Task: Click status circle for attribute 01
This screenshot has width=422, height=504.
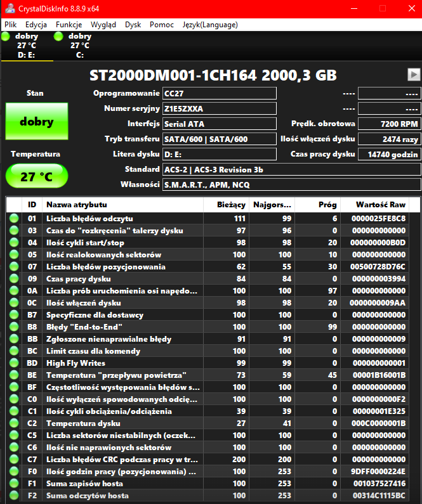Action: (14, 219)
